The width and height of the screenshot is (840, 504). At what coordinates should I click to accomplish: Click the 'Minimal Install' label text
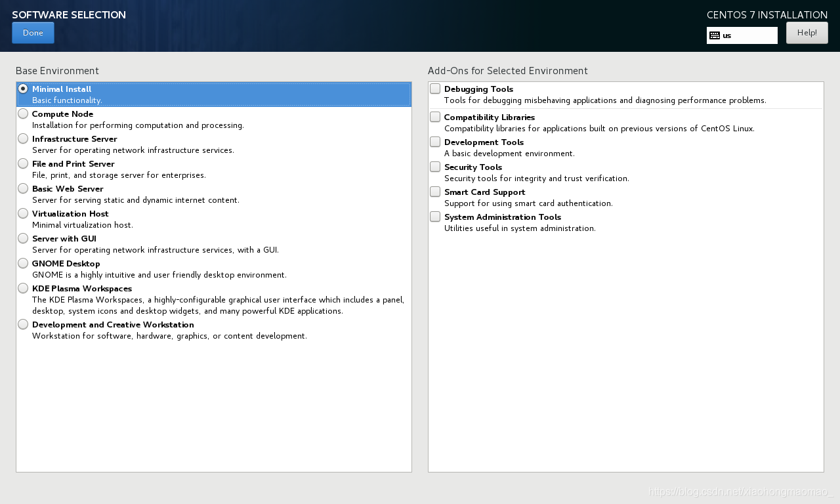click(x=62, y=89)
